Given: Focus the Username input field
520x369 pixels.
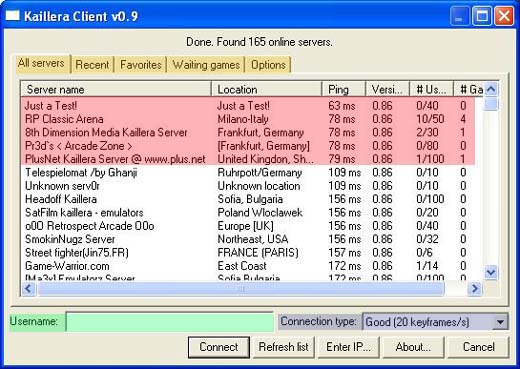Looking at the screenshot, I should click(x=170, y=322).
